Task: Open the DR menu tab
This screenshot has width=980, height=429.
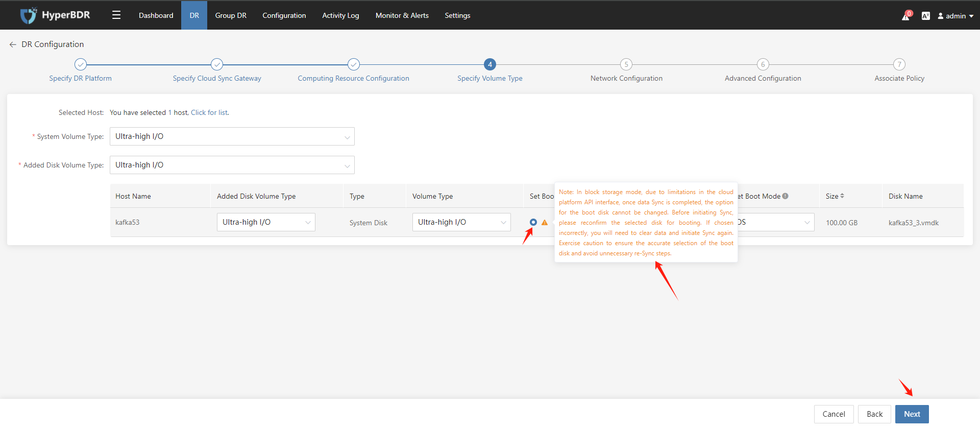Action: click(x=194, y=15)
